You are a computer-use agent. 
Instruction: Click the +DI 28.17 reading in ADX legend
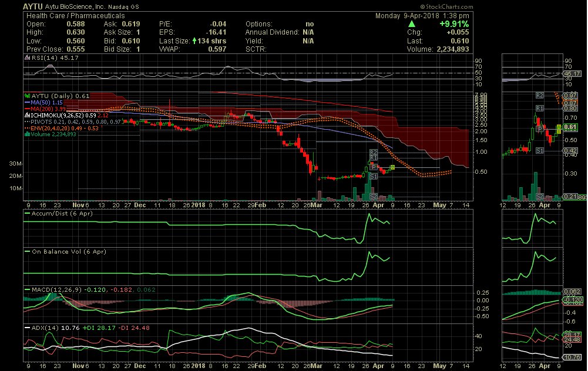point(99,328)
